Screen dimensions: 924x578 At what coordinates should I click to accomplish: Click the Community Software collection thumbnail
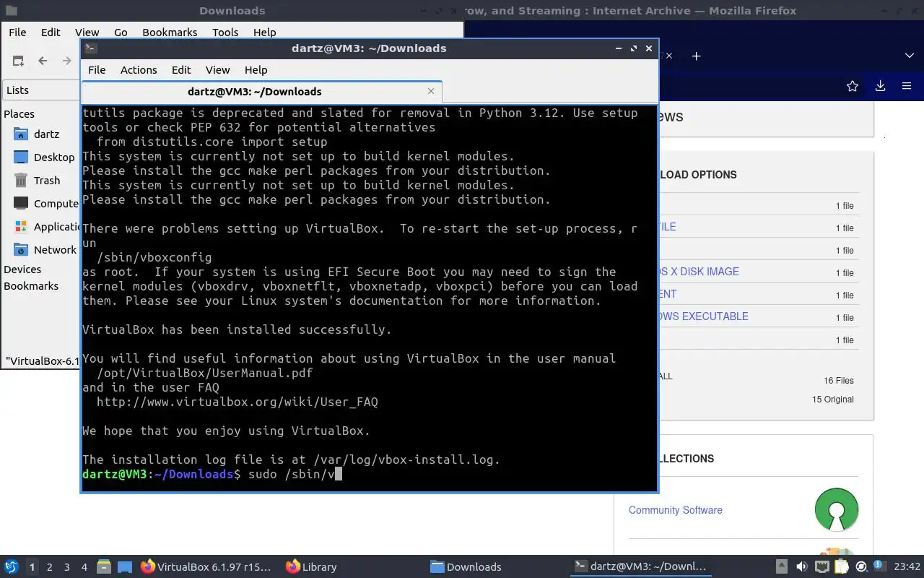(836, 509)
